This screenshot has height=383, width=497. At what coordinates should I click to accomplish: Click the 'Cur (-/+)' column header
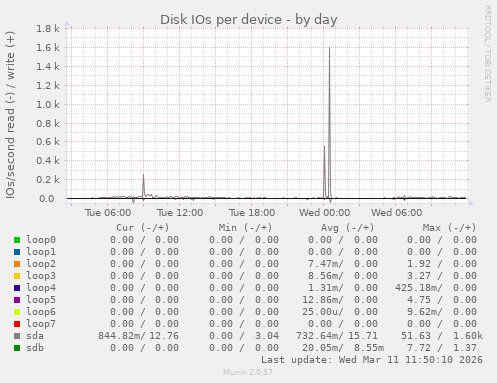point(143,228)
